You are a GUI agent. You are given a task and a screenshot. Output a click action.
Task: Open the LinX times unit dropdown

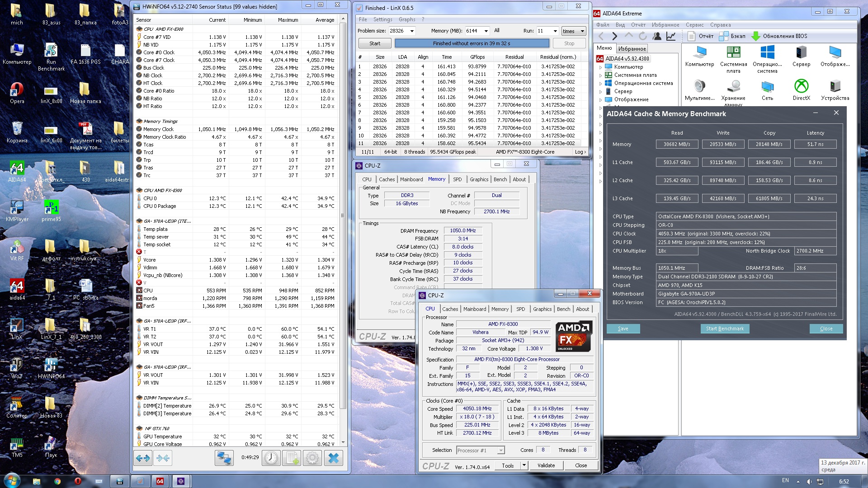pos(582,31)
